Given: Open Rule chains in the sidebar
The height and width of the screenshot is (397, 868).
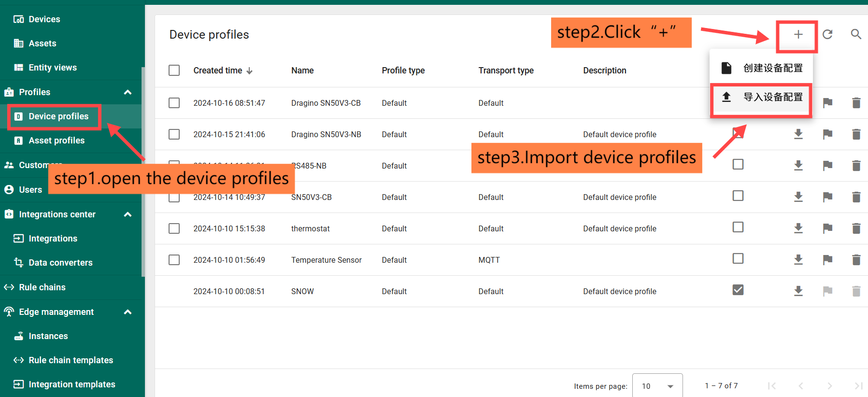Looking at the screenshot, I should pos(42,287).
